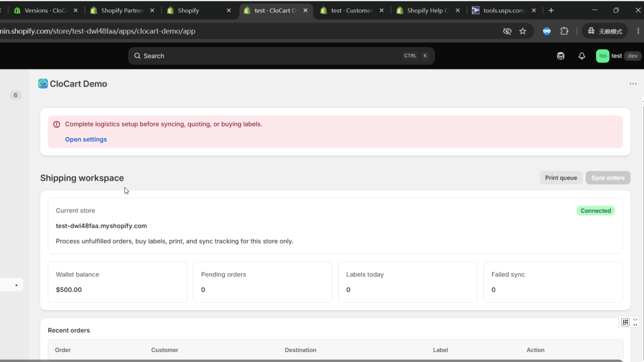Click the Current store label

coord(75,210)
